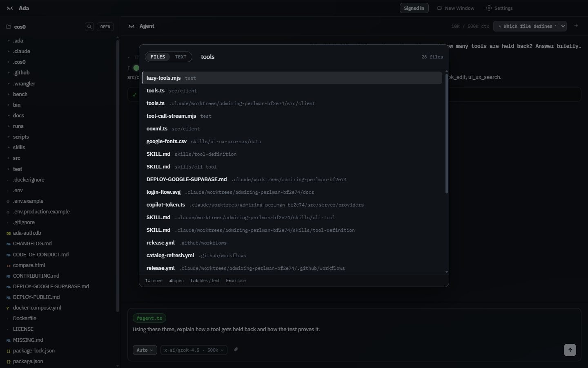Open the x-ai/grok-4.5 model dropdown
Screen dimensions: 588x368
click(x=194, y=350)
